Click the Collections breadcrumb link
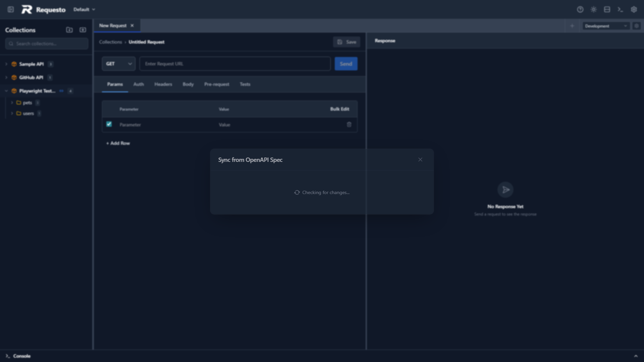This screenshot has height=362, width=644. click(x=110, y=42)
